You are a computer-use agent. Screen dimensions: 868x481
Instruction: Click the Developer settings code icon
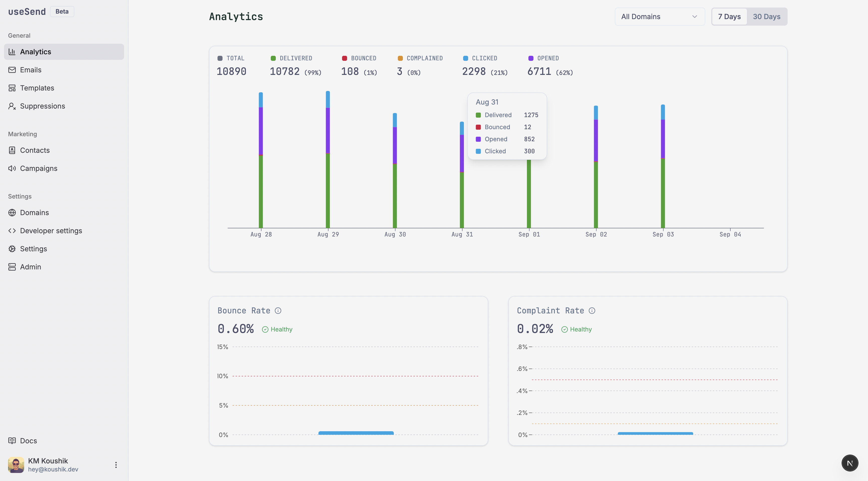[12, 230]
